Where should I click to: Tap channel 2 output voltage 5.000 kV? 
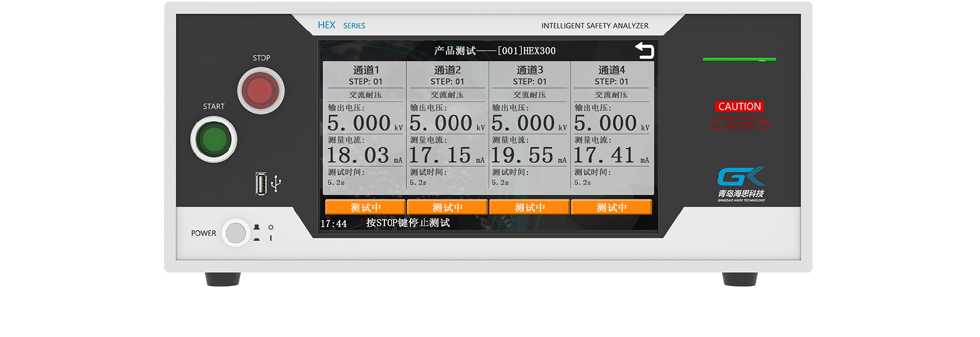441,123
